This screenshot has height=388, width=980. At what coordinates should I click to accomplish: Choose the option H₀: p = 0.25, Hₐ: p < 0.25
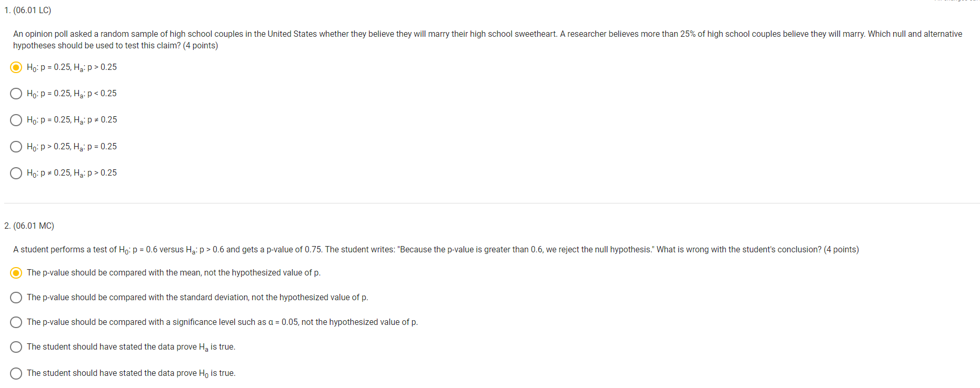(x=16, y=94)
